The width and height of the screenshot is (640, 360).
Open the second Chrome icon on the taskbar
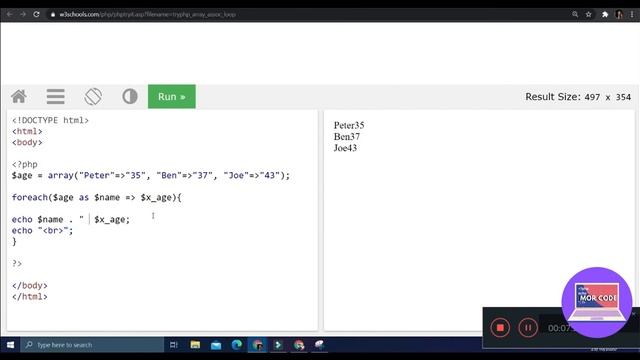[x=299, y=345]
